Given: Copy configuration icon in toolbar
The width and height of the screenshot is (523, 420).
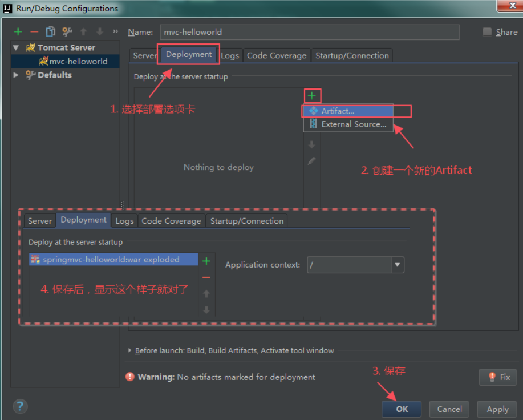Looking at the screenshot, I should (x=51, y=32).
